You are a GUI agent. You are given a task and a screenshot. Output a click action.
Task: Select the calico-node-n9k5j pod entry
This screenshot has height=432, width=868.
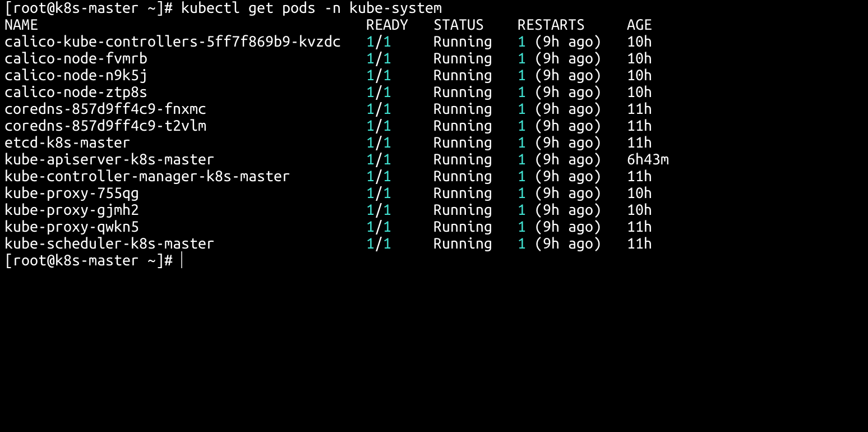tap(76, 76)
